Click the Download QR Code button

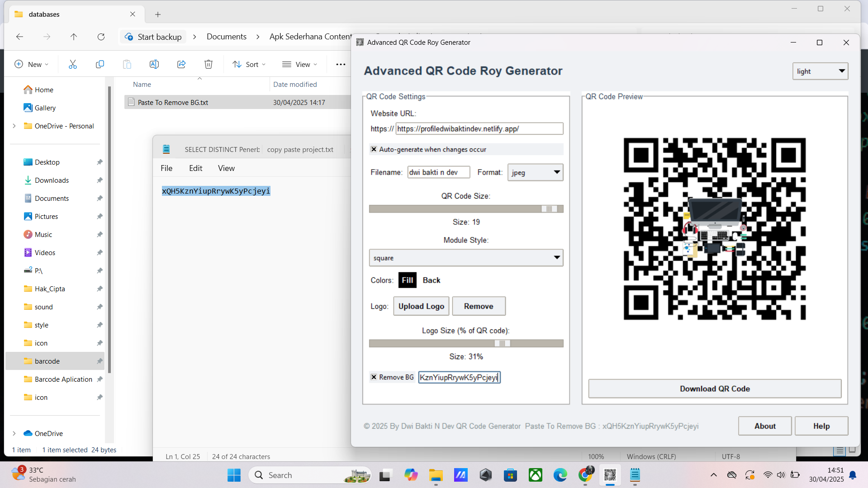715,389
